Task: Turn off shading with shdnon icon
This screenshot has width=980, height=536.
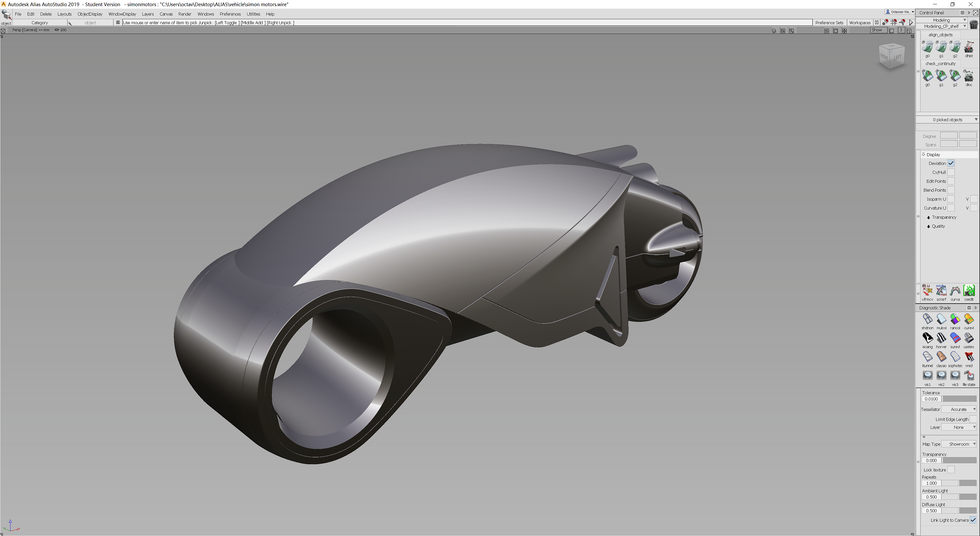Action: coord(927,319)
